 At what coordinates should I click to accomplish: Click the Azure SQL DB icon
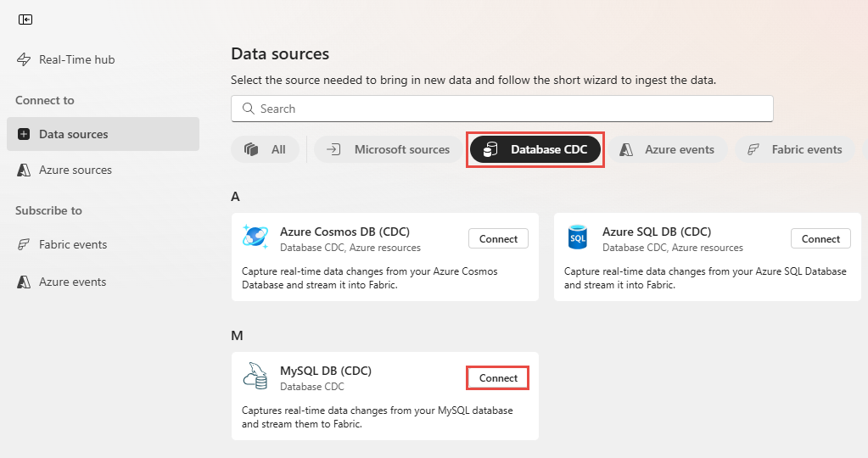pyautogui.click(x=578, y=237)
